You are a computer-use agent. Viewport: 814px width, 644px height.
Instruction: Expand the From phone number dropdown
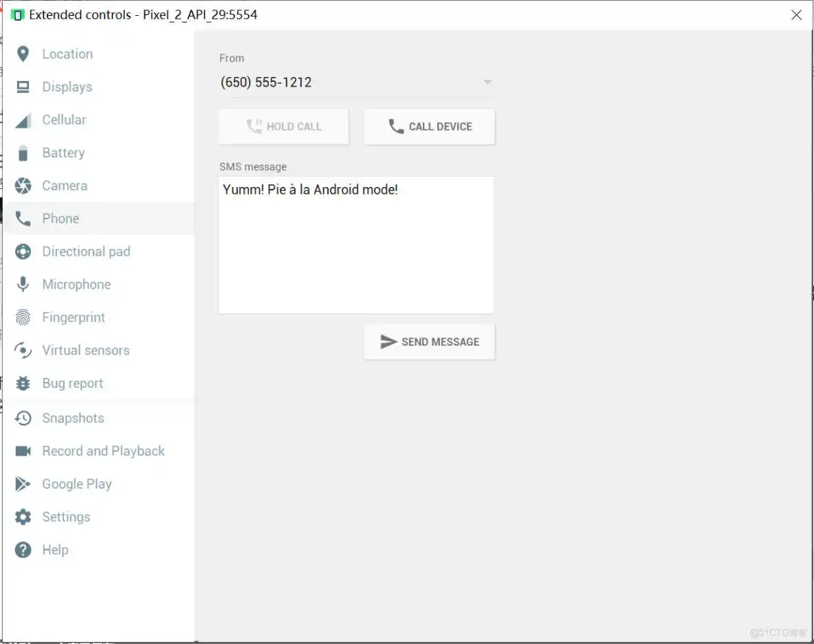point(487,82)
